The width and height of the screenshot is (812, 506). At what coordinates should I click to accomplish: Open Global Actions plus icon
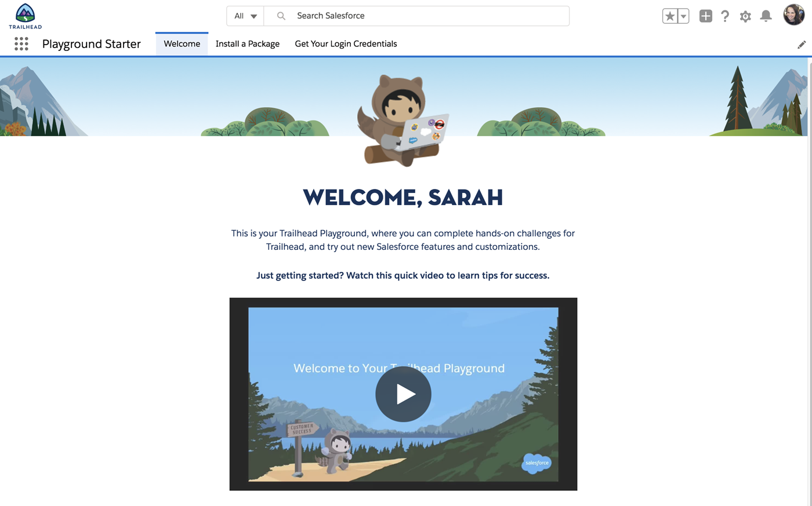point(705,16)
